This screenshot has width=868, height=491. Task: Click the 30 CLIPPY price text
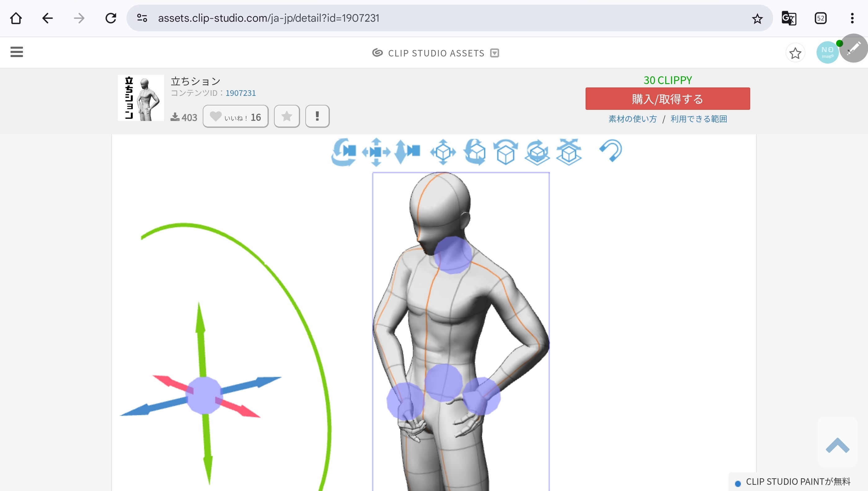(x=667, y=80)
